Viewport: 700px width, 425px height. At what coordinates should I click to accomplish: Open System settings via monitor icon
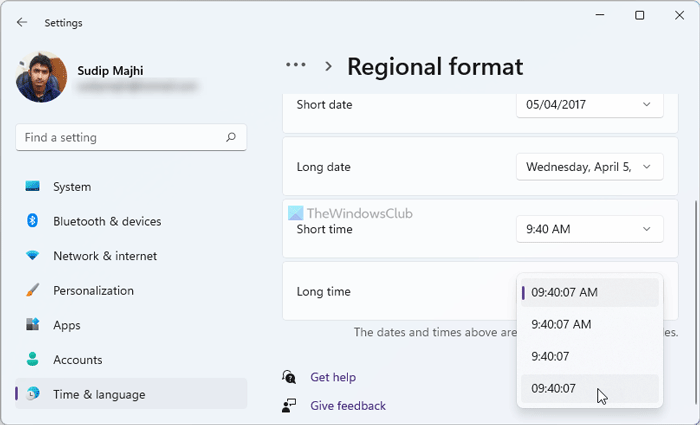coord(33,187)
